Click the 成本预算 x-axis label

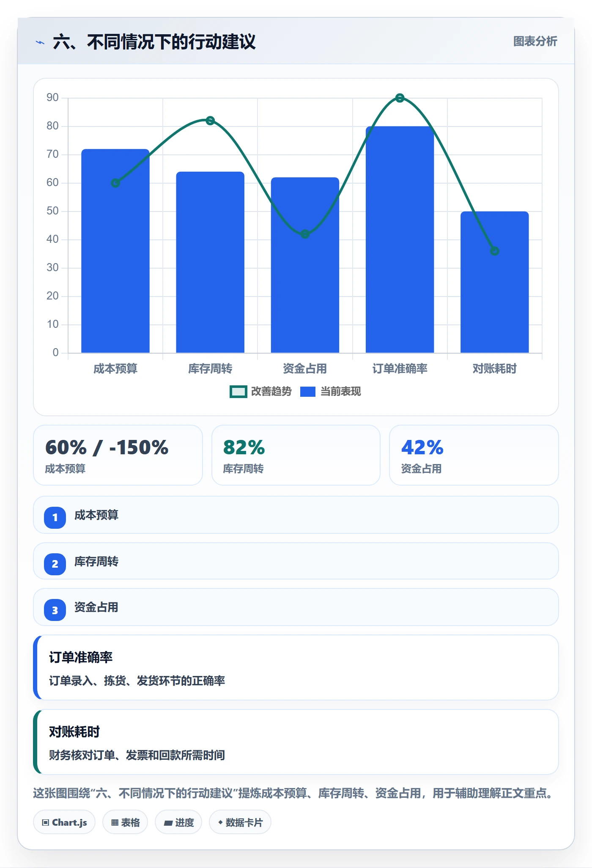tap(115, 369)
